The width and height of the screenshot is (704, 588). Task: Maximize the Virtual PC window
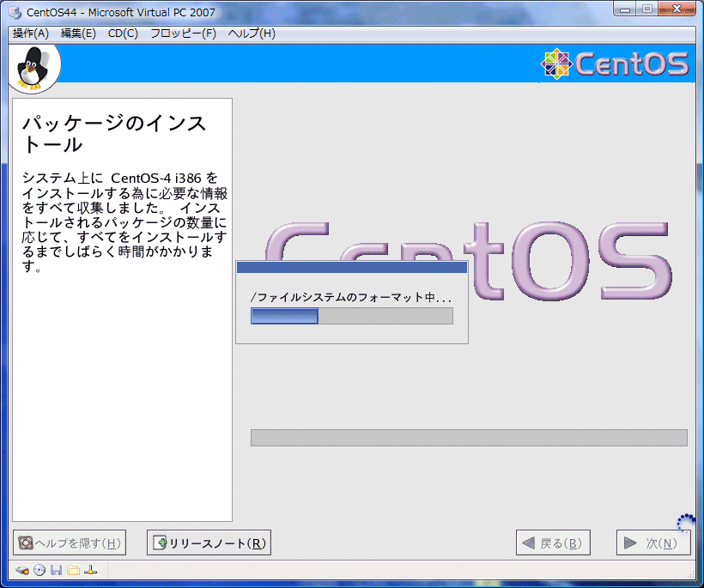click(647, 9)
